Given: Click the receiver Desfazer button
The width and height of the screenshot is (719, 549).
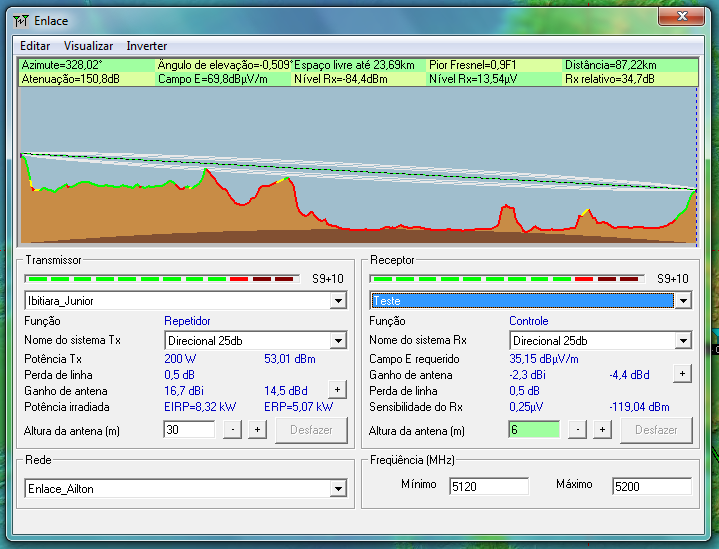Looking at the screenshot, I should tap(655, 430).
